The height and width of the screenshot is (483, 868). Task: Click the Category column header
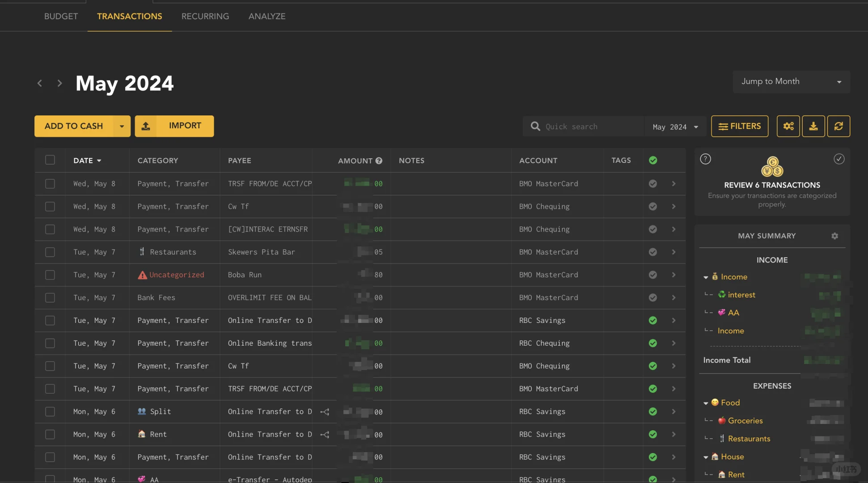pyautogui.click(x=157, y=161)
